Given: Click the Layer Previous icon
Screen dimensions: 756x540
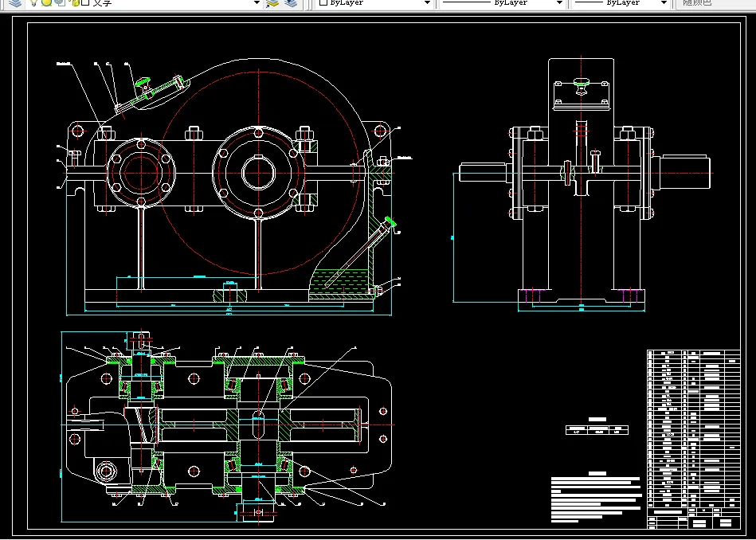Looking at the screenshot, I should coord(291,3).
